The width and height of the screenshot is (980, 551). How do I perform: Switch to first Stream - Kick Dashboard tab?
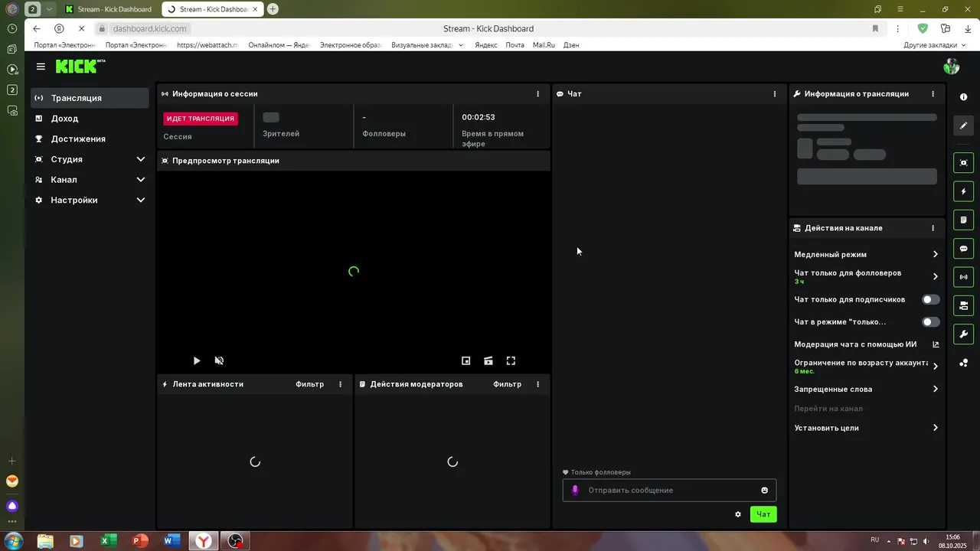[x=109, y=9]
